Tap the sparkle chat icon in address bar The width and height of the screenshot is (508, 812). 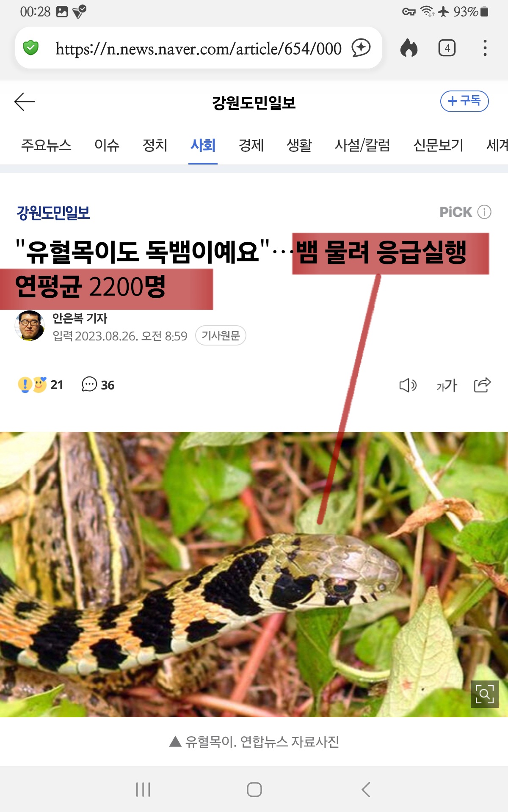pyautogui.click(x=361, y=48)
